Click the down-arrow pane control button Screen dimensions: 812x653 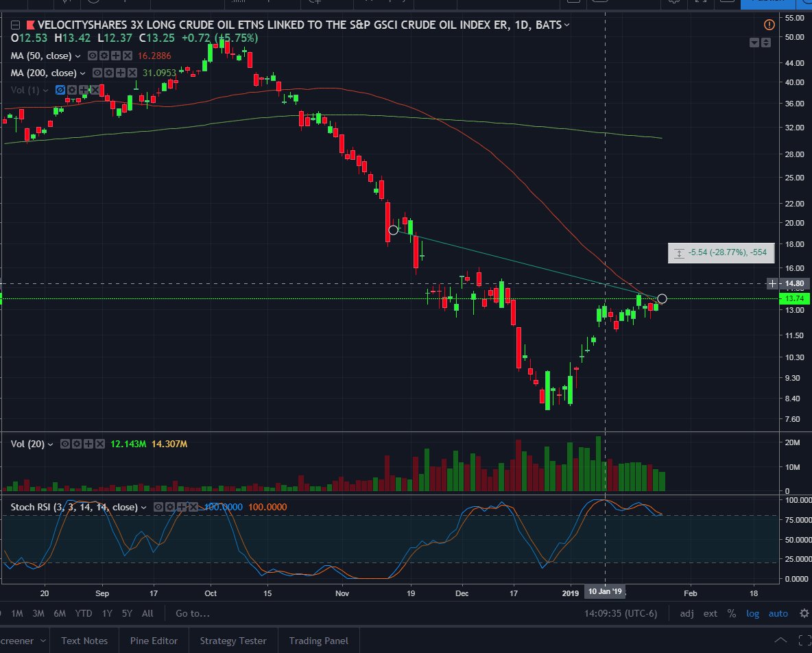(754, 43)
